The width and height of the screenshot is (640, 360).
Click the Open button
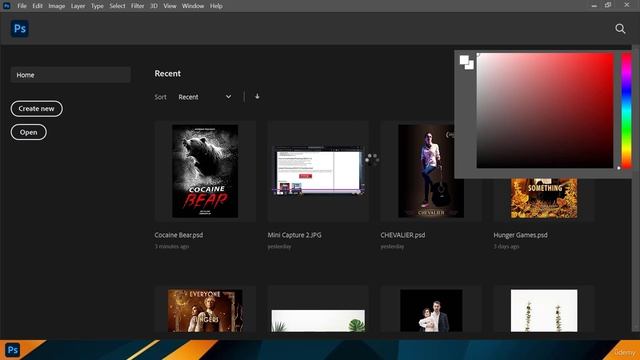pos(29,132)
